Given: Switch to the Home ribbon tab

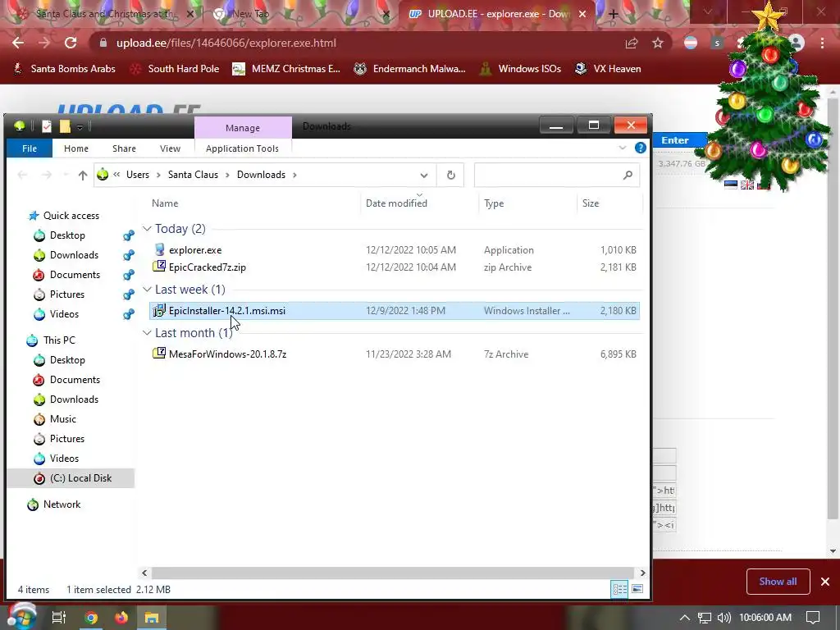Looking at the screenshot, I should pyautogui.click(x=76, y=148).
